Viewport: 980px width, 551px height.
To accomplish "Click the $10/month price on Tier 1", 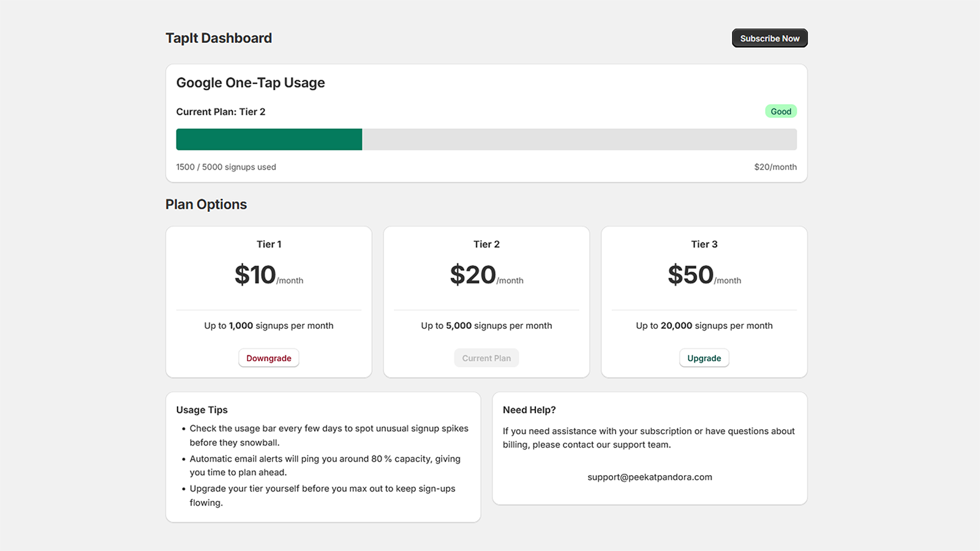I will 268,275.
